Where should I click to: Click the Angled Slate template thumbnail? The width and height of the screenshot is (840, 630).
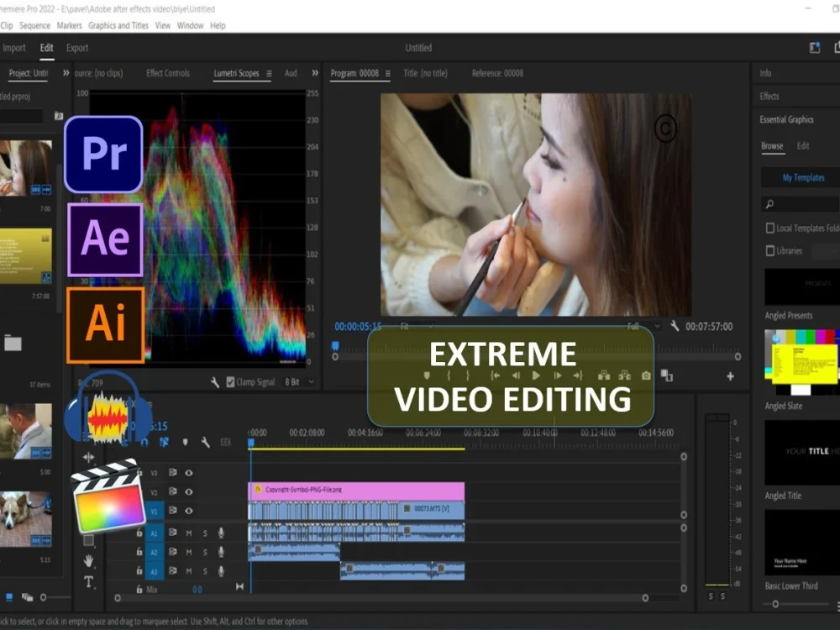pyautogui.click(x=800, y=361)
